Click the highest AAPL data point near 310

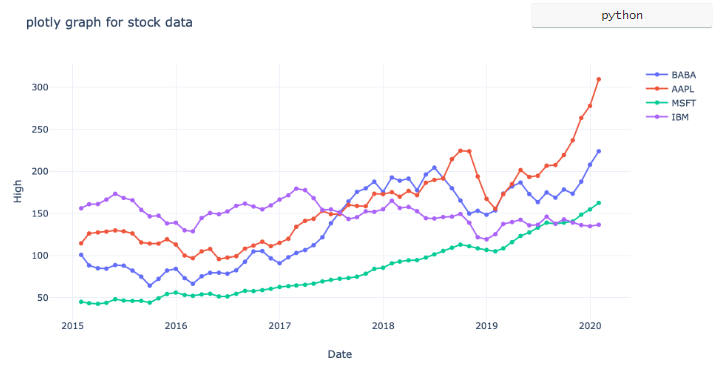(x=599, y=79)
